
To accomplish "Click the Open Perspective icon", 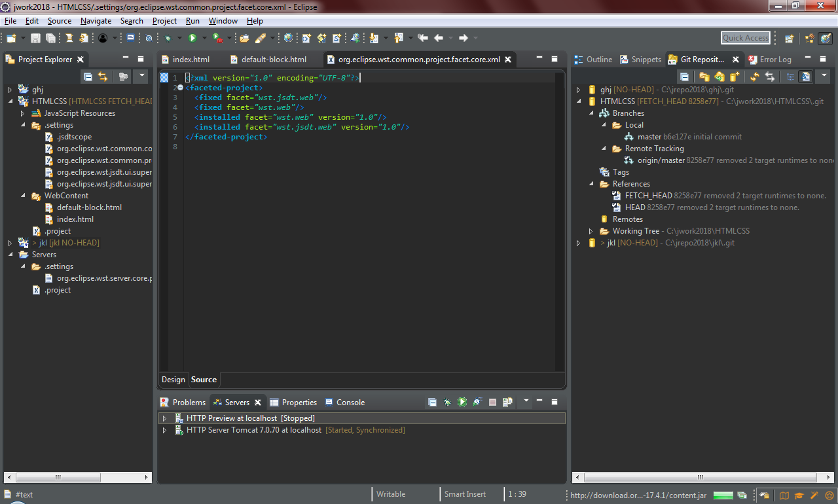I will coord(789,39).
